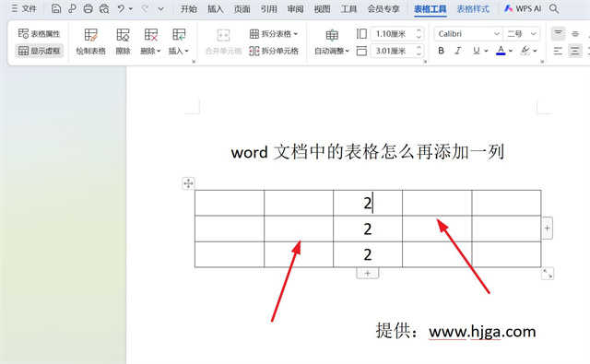The height and width of the screenshot is (364, 590).
Task: Switch to the 开始 tab
Action: click(188, 8)
